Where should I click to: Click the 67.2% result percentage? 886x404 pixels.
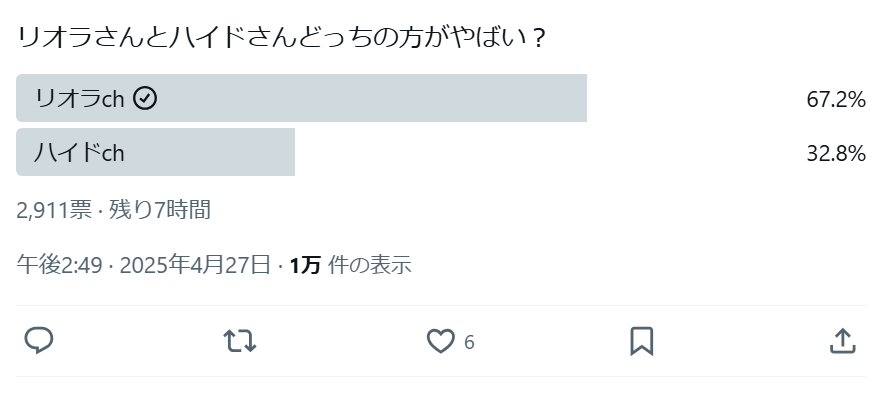pos(835,99)
